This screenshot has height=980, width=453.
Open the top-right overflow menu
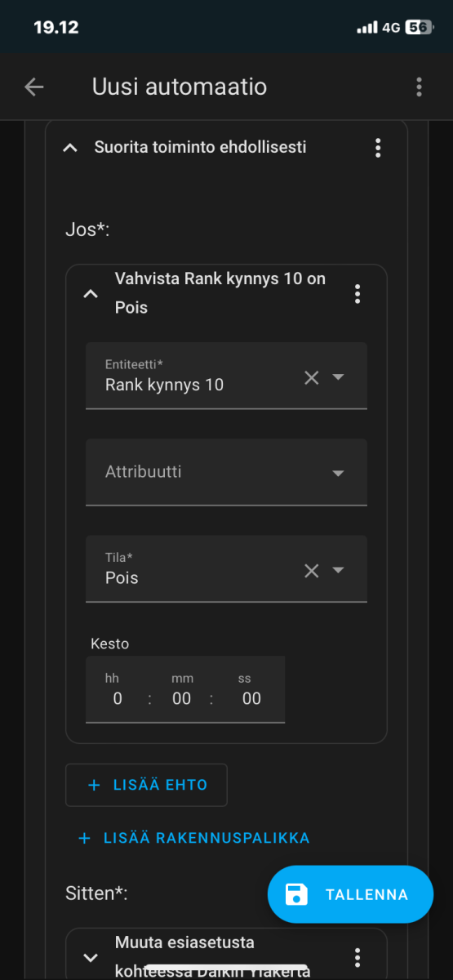pyautogui.click(x=419, y=87)
